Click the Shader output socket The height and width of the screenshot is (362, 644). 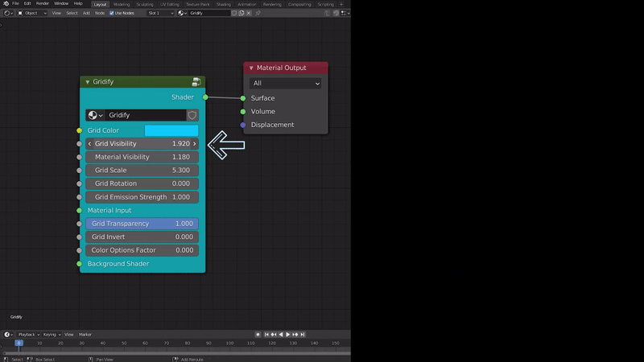click(205, 97)
